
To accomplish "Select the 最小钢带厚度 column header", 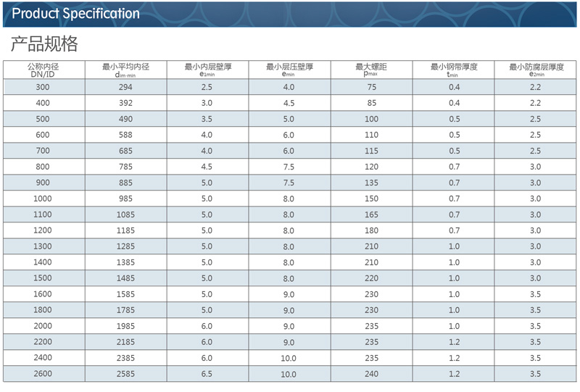I will tap(454, 70).
